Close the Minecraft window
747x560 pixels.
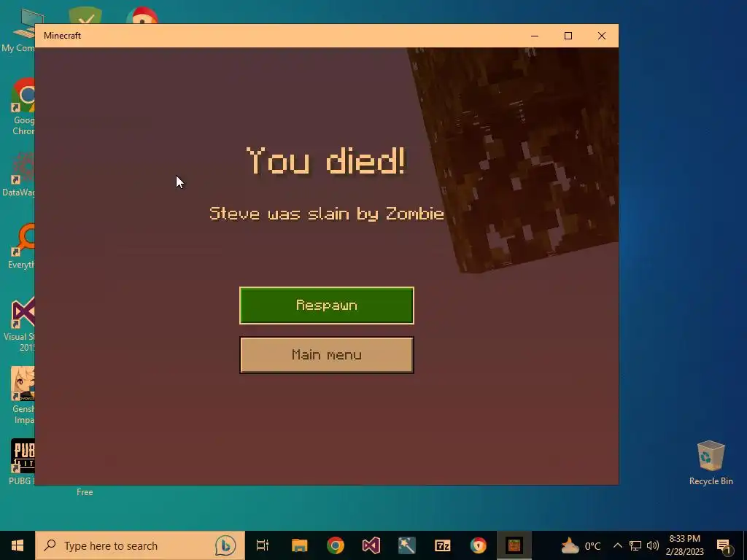(602, 36)
